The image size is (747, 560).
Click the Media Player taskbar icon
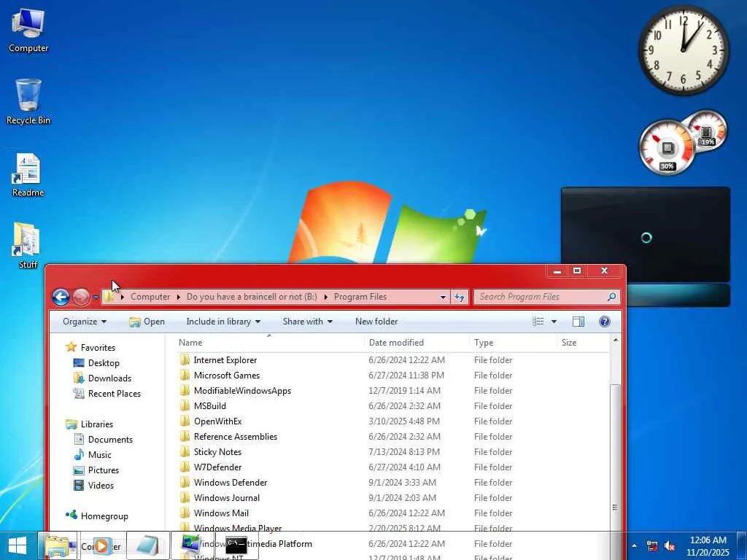101,545
